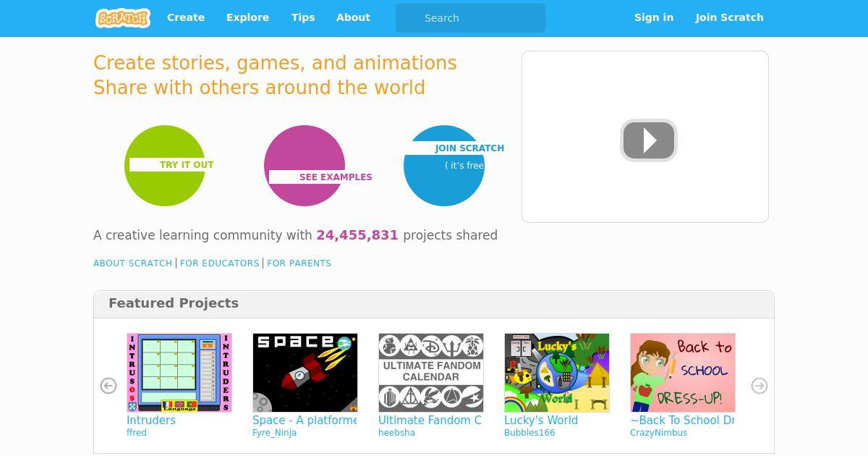Image resolution: width=868 pixels, height=456 pixels.
Task: Advance to next featured projects
Action: point(759,386)
